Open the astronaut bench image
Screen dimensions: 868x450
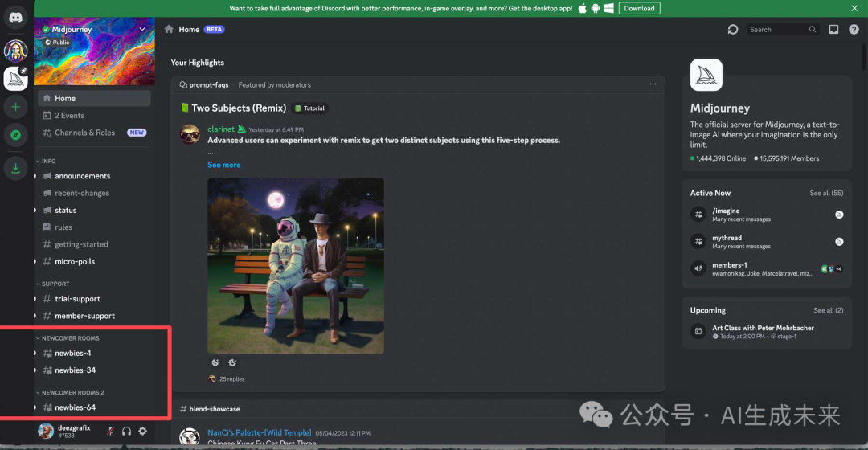[296, 266]
